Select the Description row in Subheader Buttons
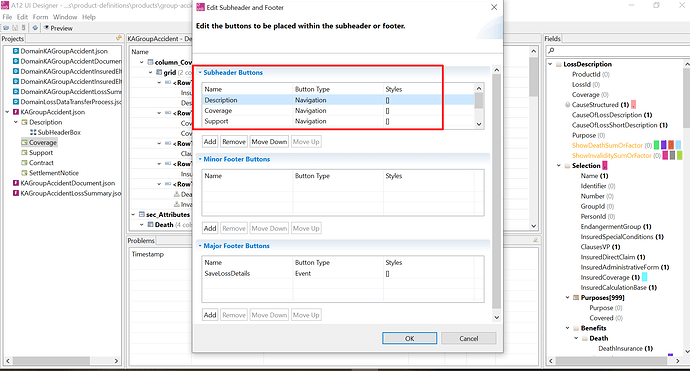The image size is (690, 371). pos(338,100)
